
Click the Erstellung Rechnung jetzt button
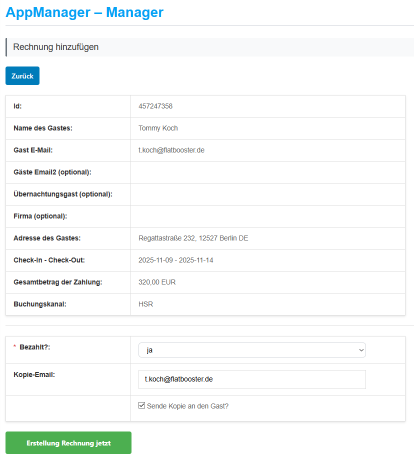point(68,443)
